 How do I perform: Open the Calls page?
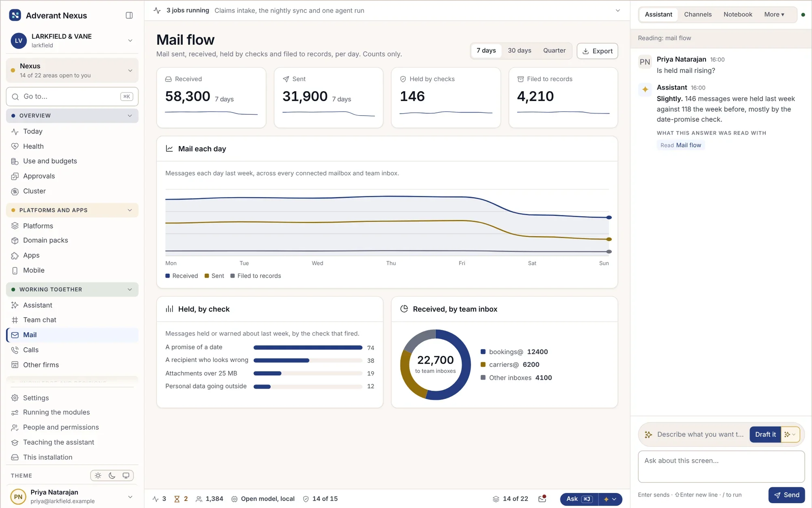72,350
